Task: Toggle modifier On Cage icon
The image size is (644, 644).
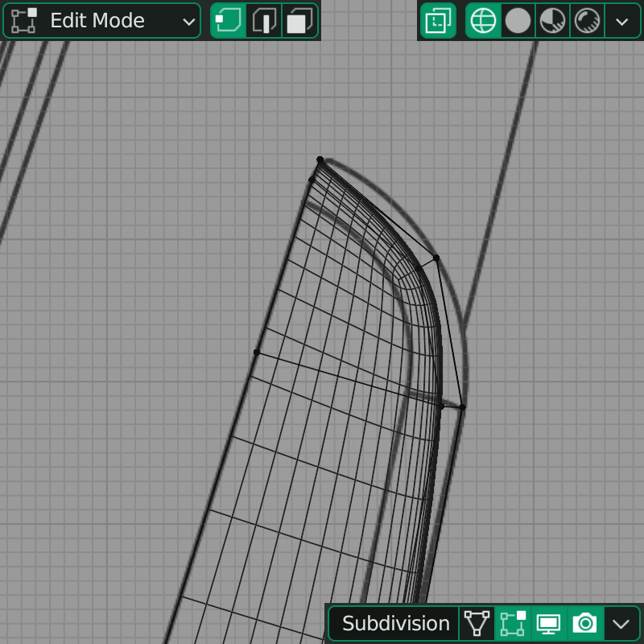Action: pyautogui.click(x=477, y=623)
